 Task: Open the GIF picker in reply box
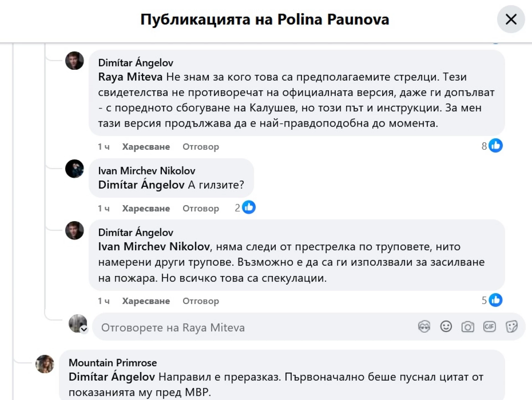pyautogui.click(x=489, y=327)
